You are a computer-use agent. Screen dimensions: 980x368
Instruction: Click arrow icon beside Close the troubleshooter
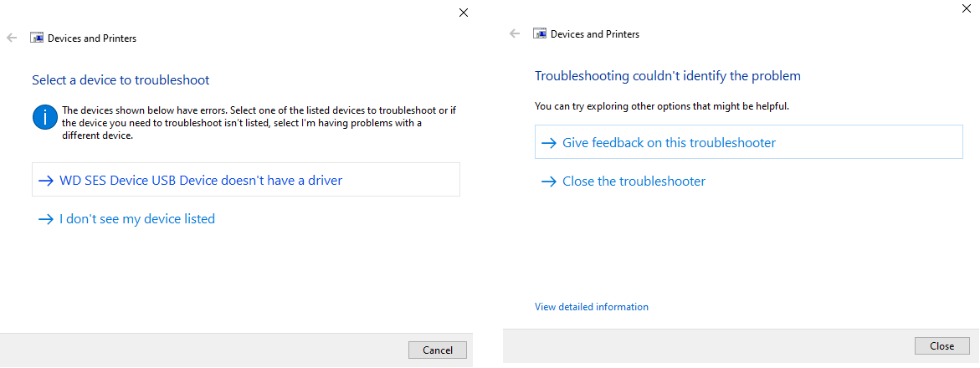(549, 181)
